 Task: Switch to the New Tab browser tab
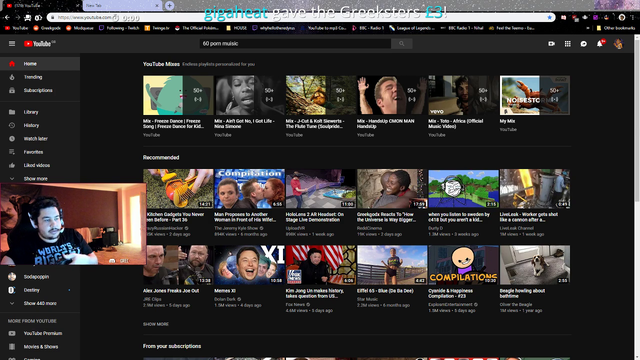[x=122, y=6]
